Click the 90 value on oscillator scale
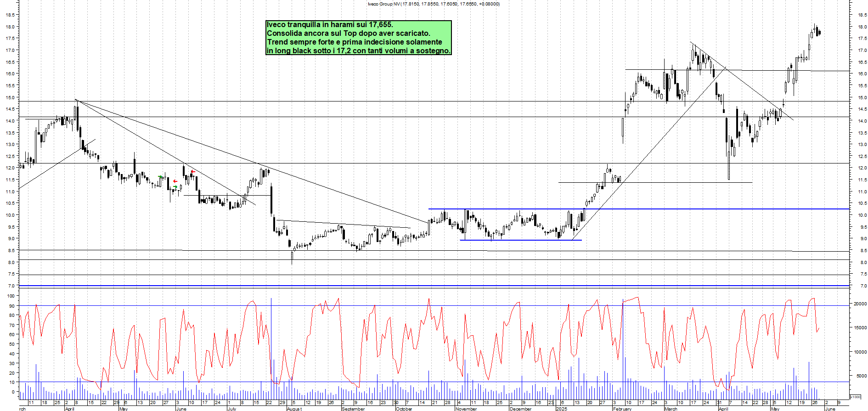The width and height of the screenshot is (868, 411). [11, 306]
